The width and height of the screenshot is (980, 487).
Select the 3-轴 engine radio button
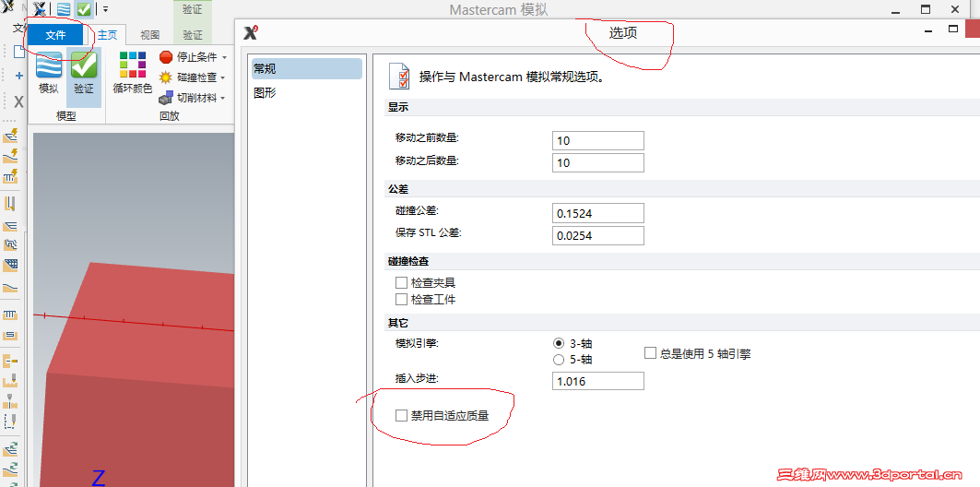coord(559,343)
